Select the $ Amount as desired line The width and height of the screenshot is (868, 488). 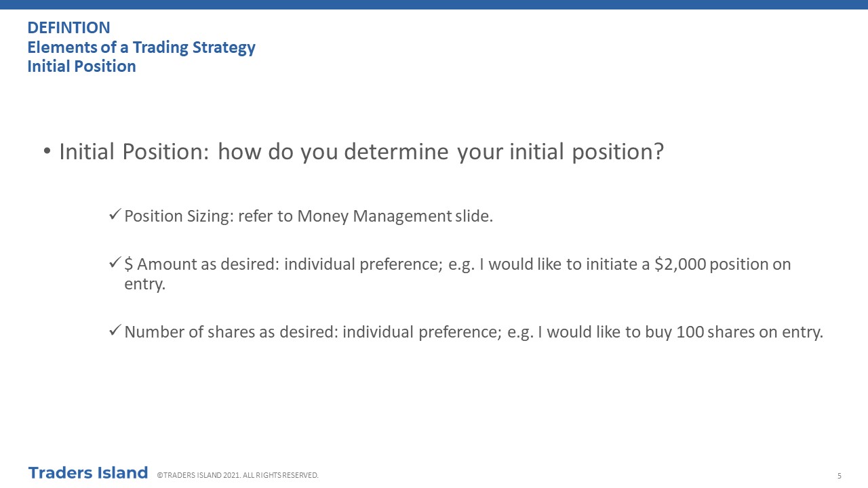point(458,274)
